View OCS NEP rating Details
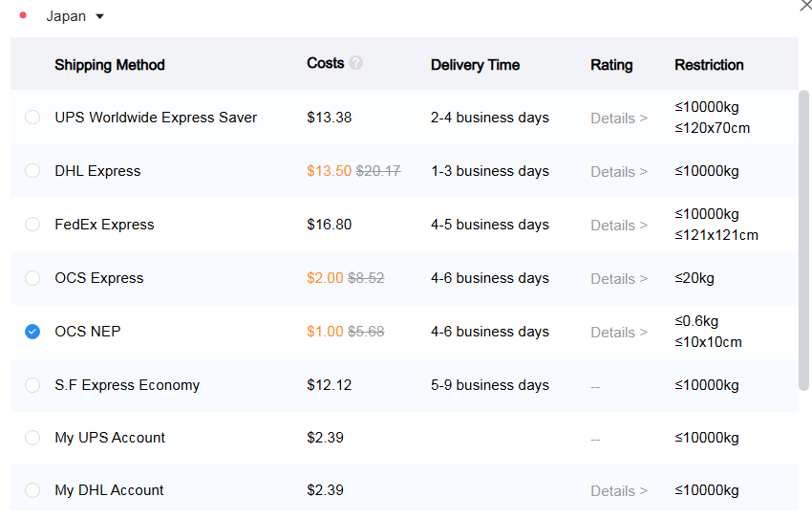This screenshot has width=812, height=518. tap(618, 333)
